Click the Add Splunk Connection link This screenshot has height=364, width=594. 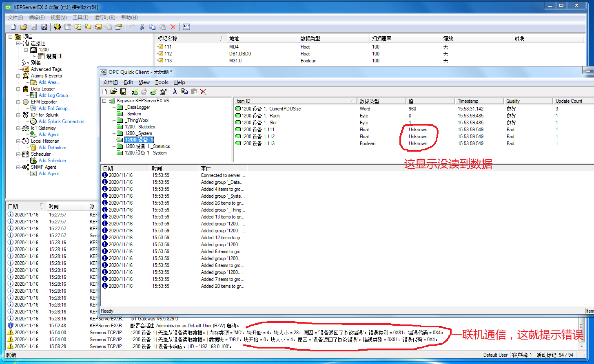point(63,121)
